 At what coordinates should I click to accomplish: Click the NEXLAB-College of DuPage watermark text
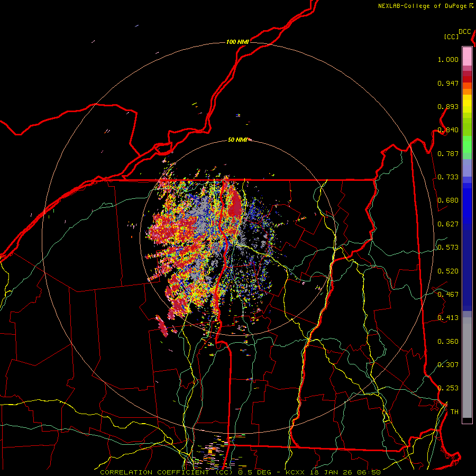click(423, 6)
